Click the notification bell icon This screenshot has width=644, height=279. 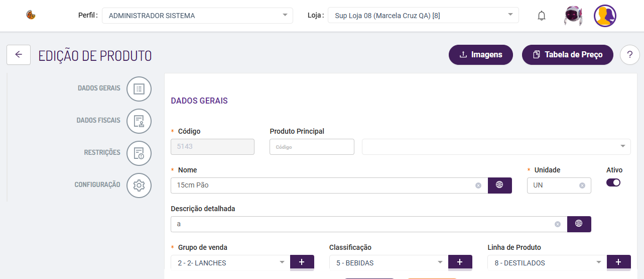pyautogui.click(x=542, y=16)
